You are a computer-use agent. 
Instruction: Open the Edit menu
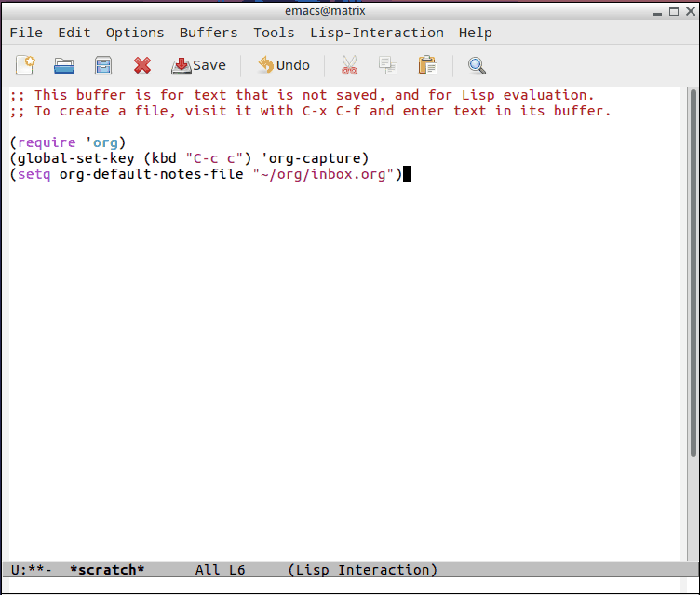tap(74, 33)
